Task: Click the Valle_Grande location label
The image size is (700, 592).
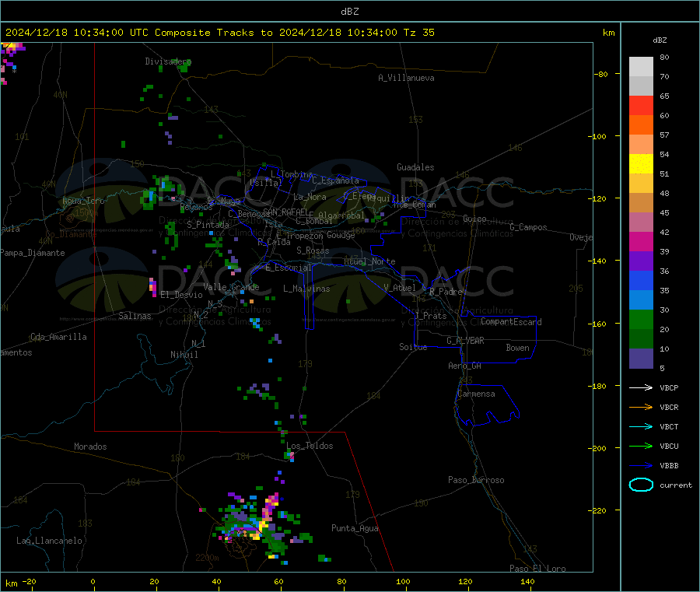Action: tap(231, 287)
